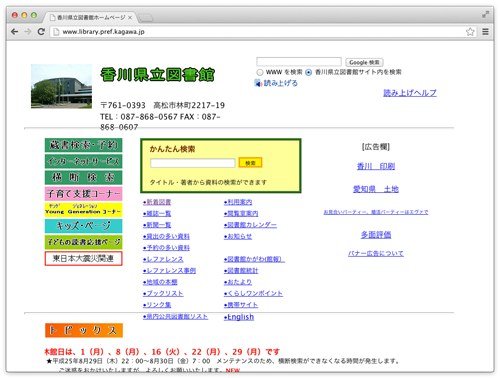Click the 読み上げる speaker icon
500x378 pixels.
(258, 83)
